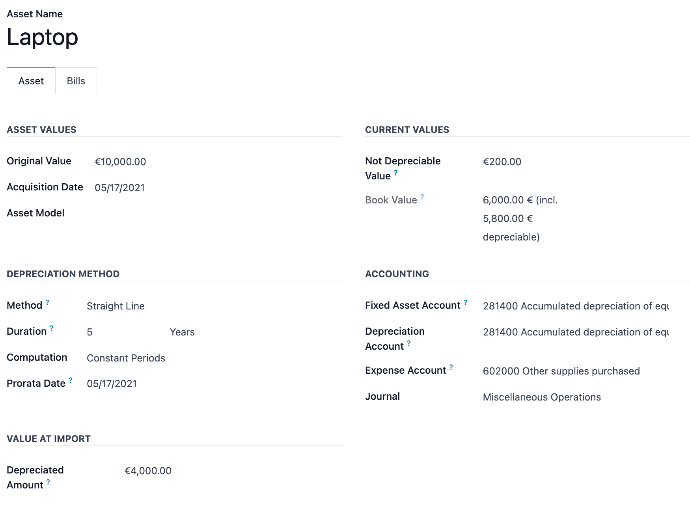Switch to the Bills tab

[76, 81]
